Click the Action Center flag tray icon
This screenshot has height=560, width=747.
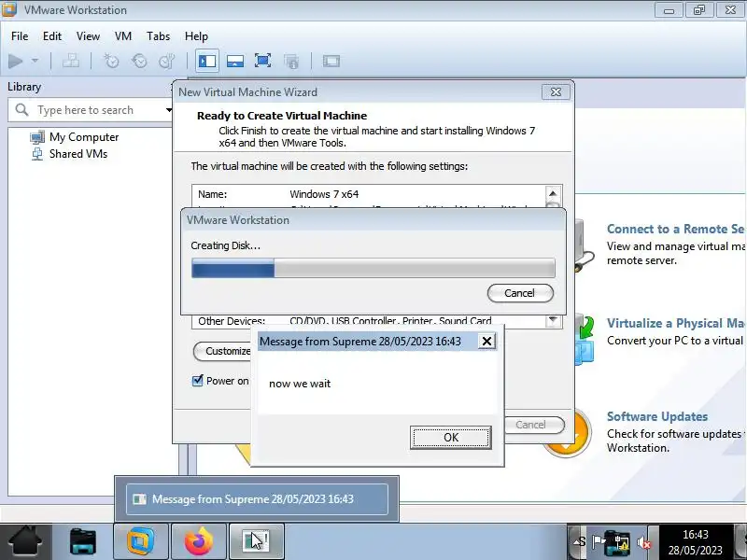(x=598, y=541)
